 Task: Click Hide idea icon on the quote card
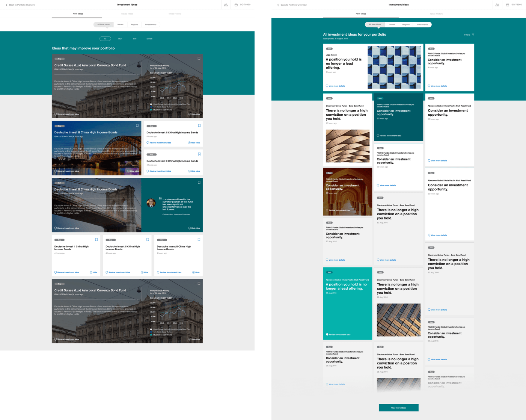190,228
